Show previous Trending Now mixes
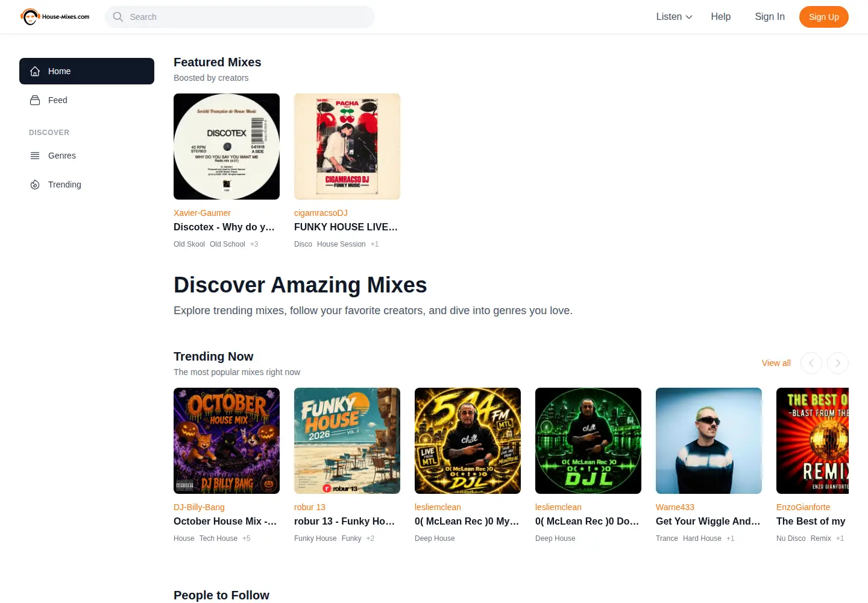 point(811,363)
